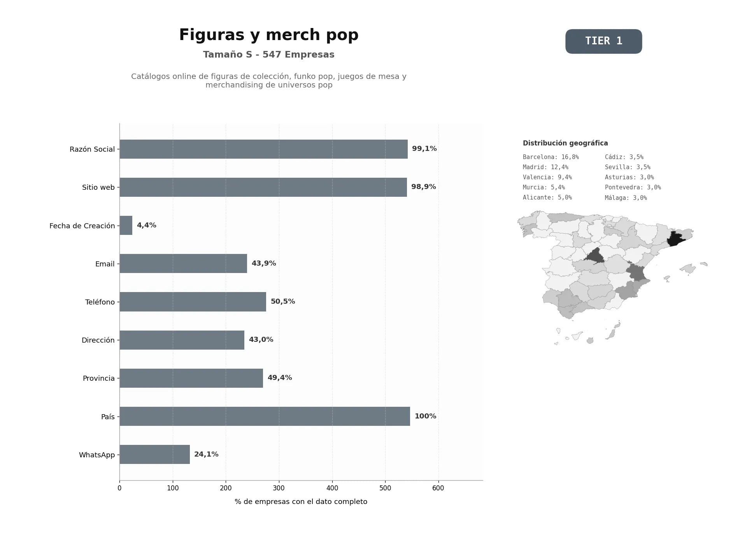Select the Pontevedra: 3,0% legend entry
The width and height of the screenshot is (747, 560).
(x=633, y=187)
